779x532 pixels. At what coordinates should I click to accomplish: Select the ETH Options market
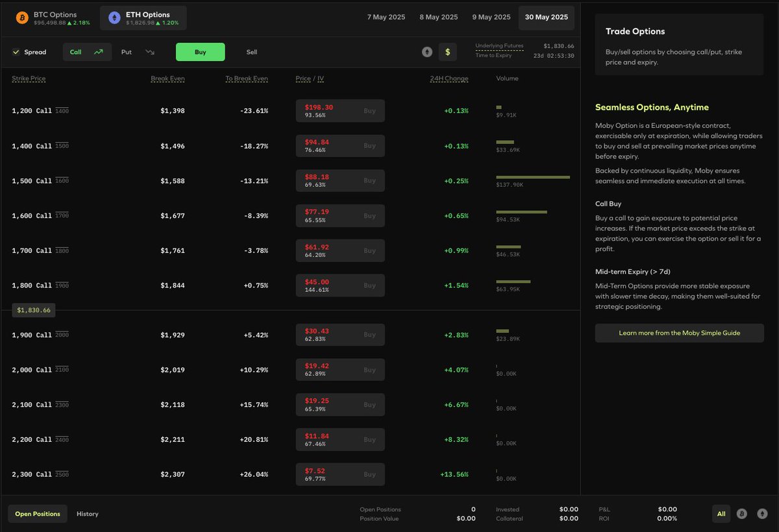[x=143, y=18]
